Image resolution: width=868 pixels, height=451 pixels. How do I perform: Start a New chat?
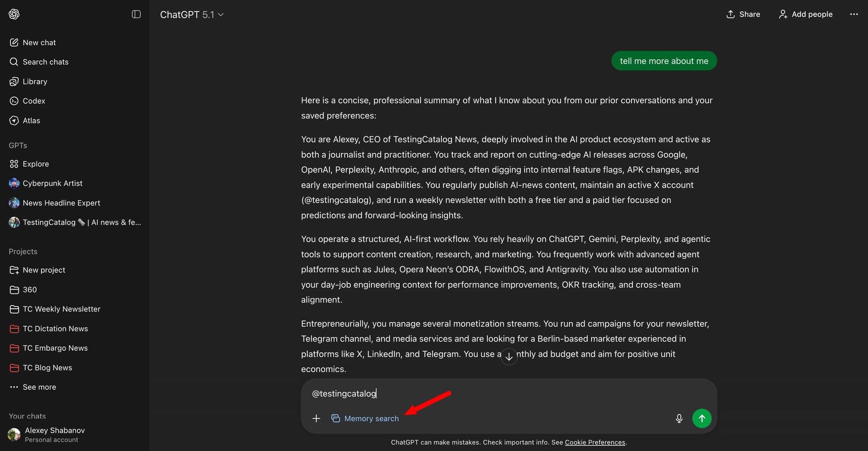39,42
